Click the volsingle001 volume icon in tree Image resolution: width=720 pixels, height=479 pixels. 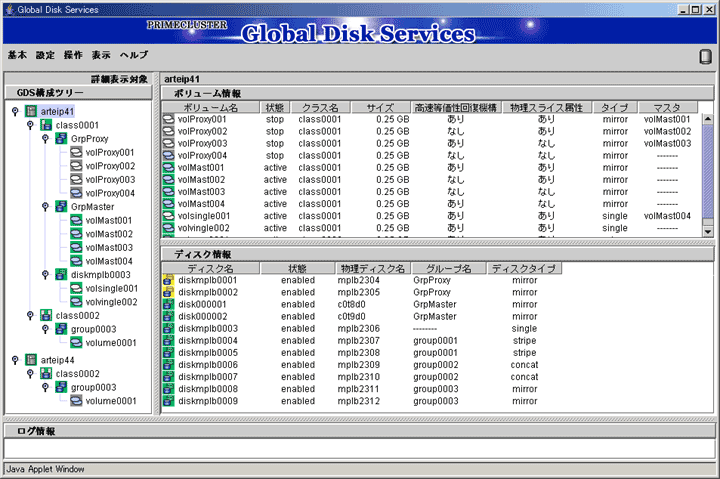(76, 288)
